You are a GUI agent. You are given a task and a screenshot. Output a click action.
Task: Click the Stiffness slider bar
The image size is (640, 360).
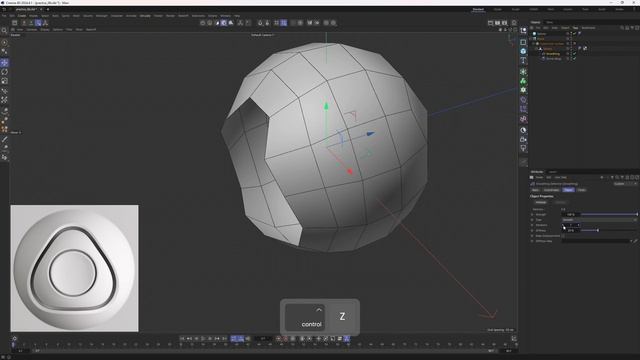(x=609, y=231)
